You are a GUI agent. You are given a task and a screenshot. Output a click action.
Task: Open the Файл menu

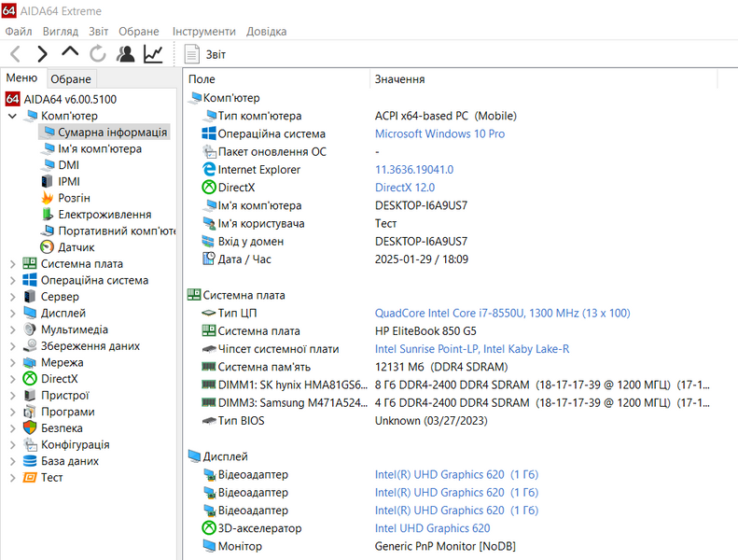point(19,32)
